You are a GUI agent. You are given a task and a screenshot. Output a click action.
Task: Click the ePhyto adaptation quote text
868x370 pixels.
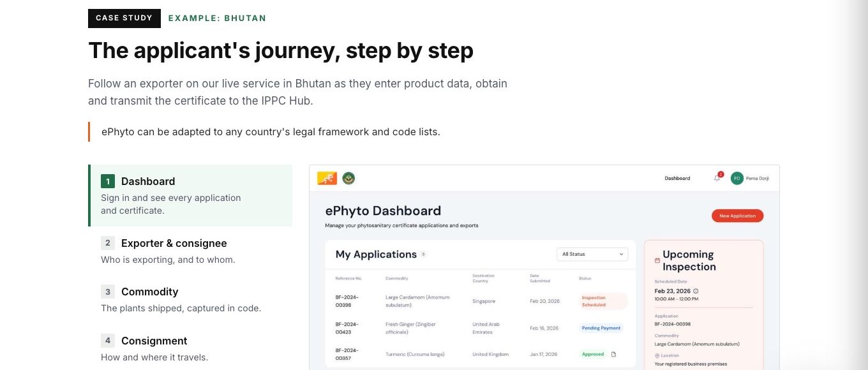[271, 132]
